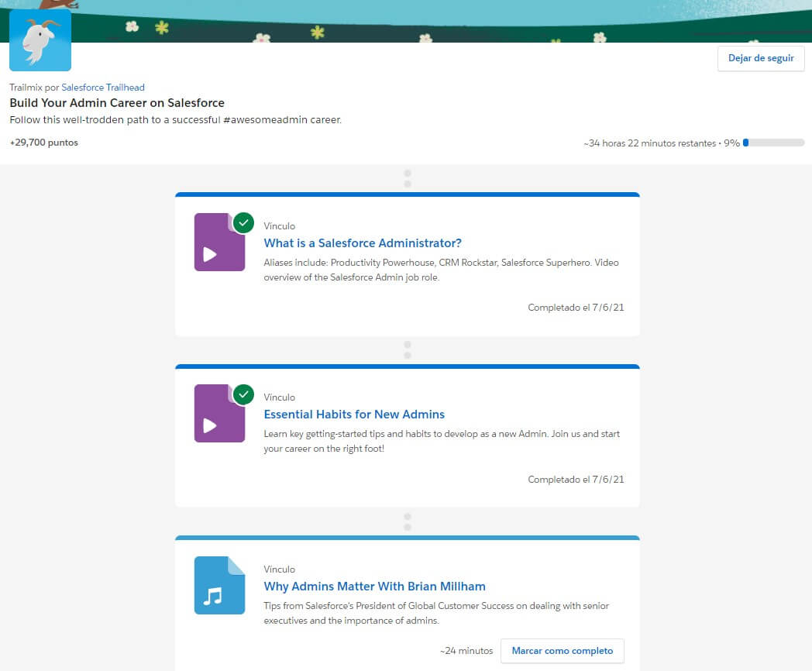Click the purple video icon for Essential Habits

pyautogui.click(x=219, y=414)
